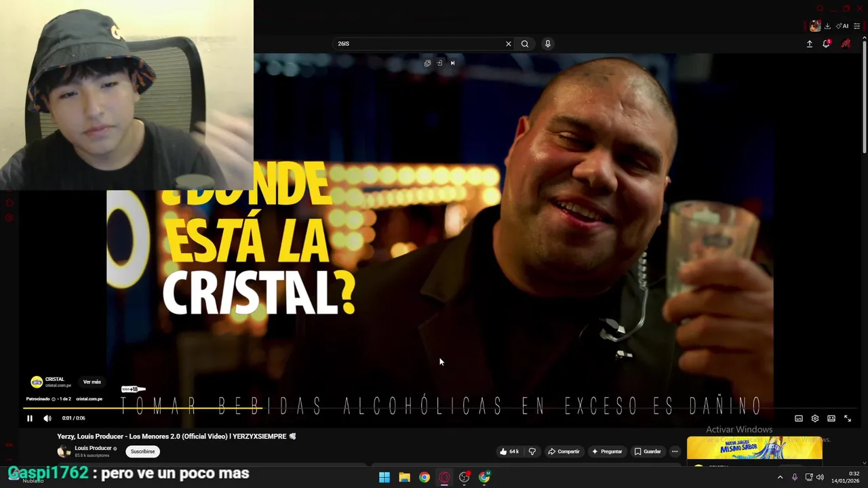Save the video with Guardar
The width and height of the screenshot is (868, 488).
[x=648, y=451]
